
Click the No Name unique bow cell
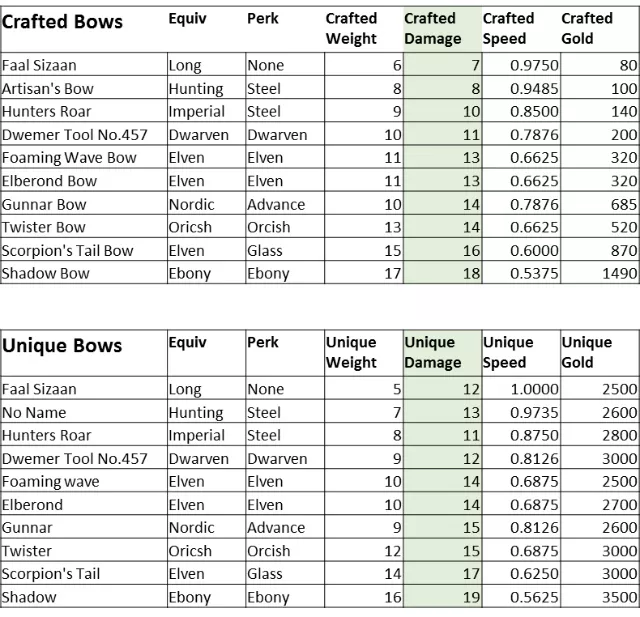coord(84,413)
